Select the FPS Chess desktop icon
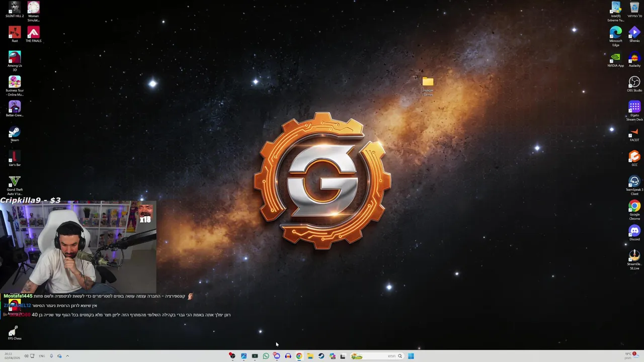644x362 pixels. pos(15,332)
